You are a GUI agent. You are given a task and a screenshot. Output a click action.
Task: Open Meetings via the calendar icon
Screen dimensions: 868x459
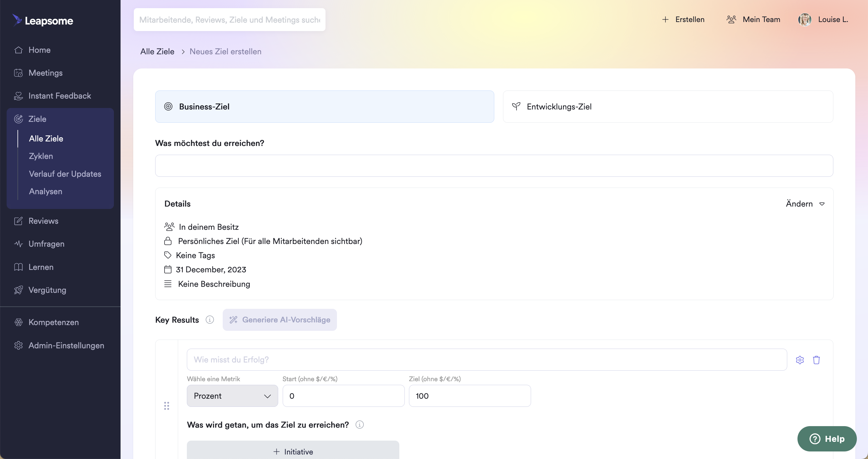pyautogui.click(x=18, y=73)
